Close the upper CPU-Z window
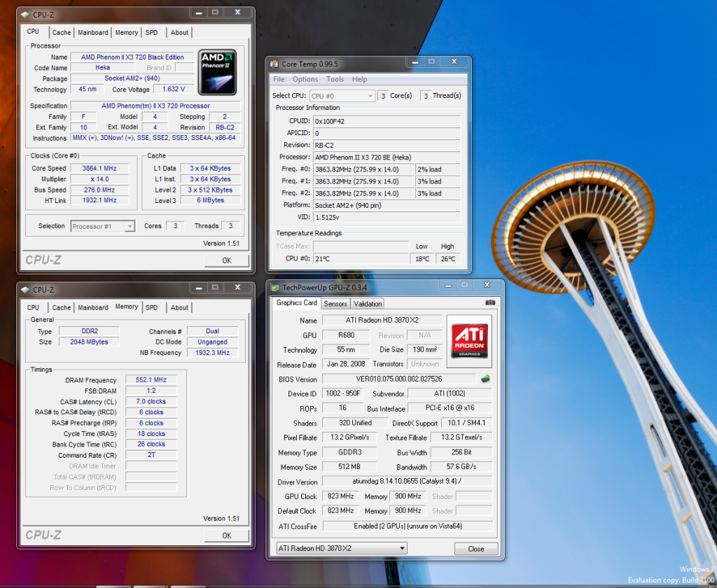 point(238,13)
